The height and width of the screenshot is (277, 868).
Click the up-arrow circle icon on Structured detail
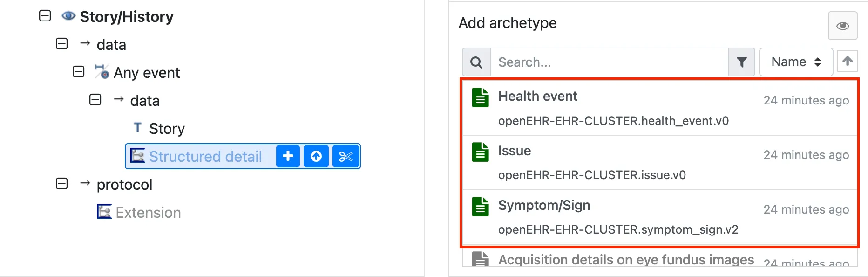click(316, 156)
